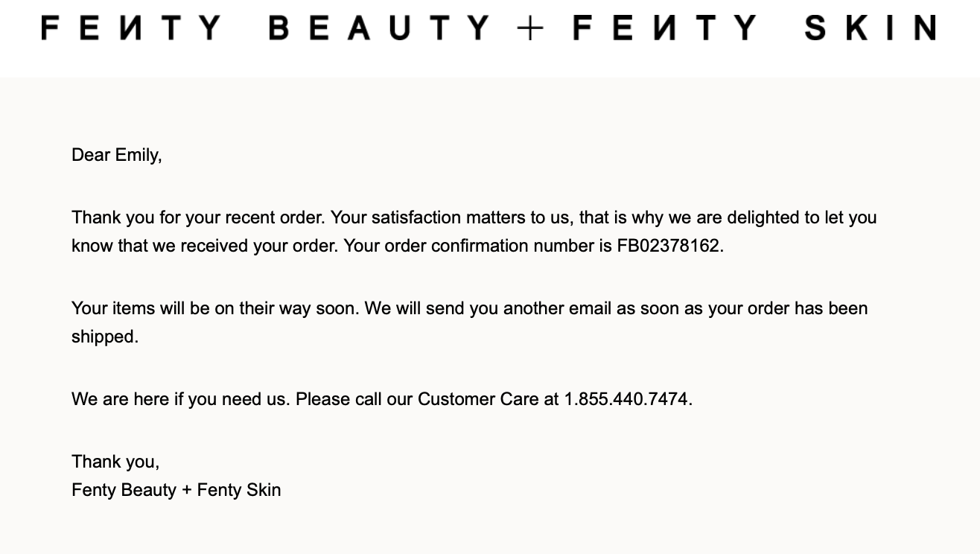980x554 pixels.
Task: Click the FENTY SKIN logo text in header
Action: tap(754, 28)
